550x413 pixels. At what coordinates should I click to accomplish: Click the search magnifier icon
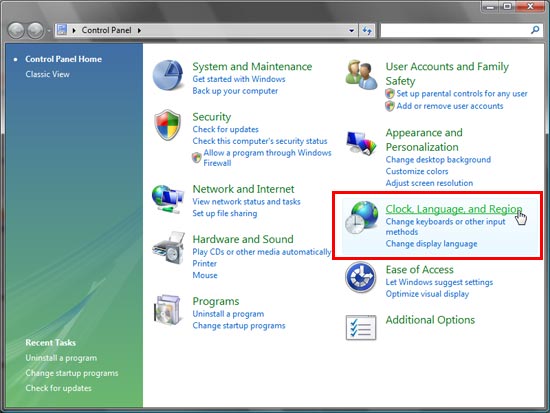pyautogui.click(x=535, y=30)
